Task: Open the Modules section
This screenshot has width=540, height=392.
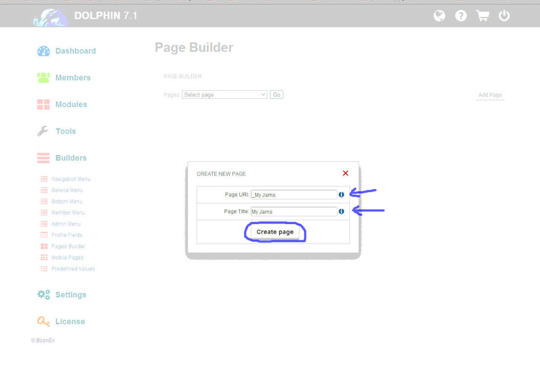Action: coord(71,105)
